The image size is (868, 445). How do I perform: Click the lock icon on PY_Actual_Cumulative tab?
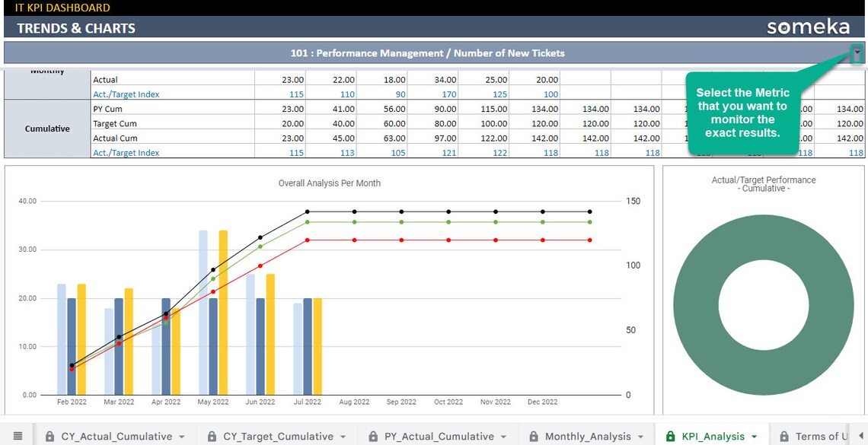[373, 436]
